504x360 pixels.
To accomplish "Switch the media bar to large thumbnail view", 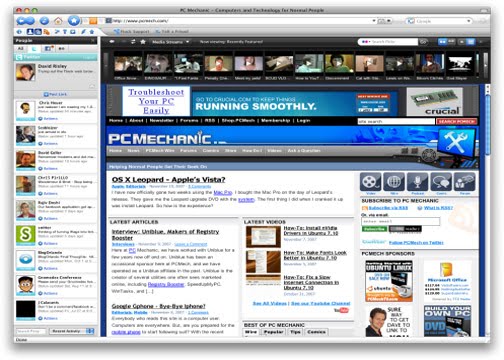I will (x=442, y=42).
